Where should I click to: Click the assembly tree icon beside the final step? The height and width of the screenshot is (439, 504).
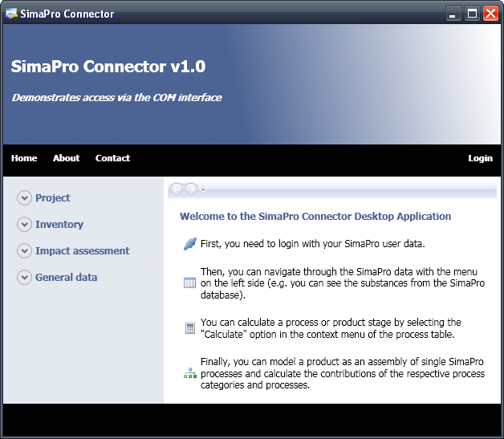point(189,373)
